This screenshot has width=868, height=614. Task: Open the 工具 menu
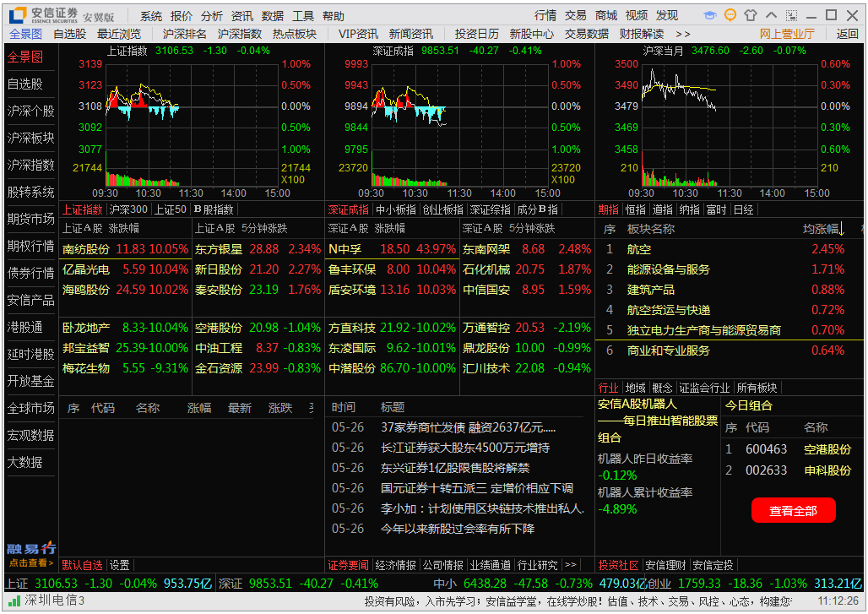coord(303,16)
